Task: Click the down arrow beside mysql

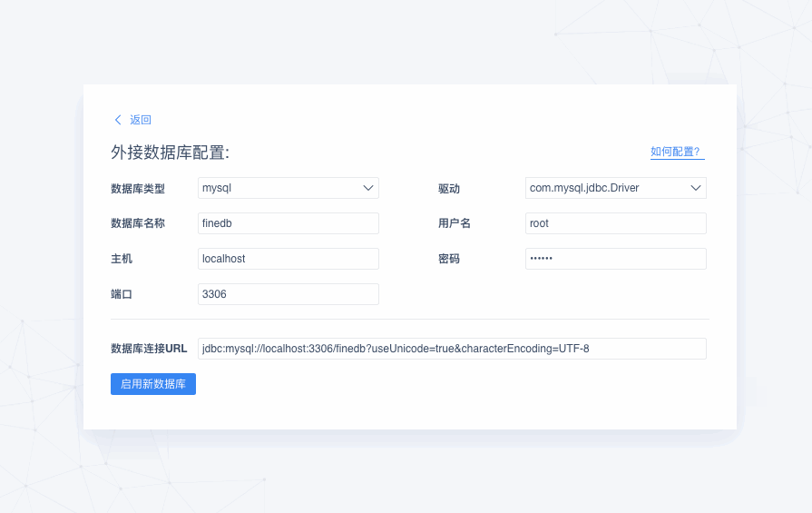Action: (368, 188)
